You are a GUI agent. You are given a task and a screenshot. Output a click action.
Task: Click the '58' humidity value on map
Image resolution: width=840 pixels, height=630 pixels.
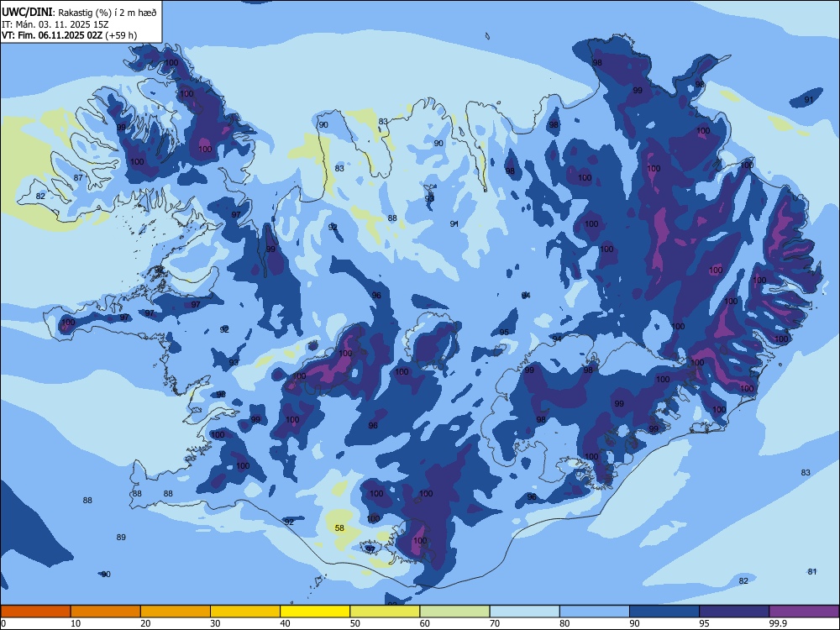click(339, 528)
